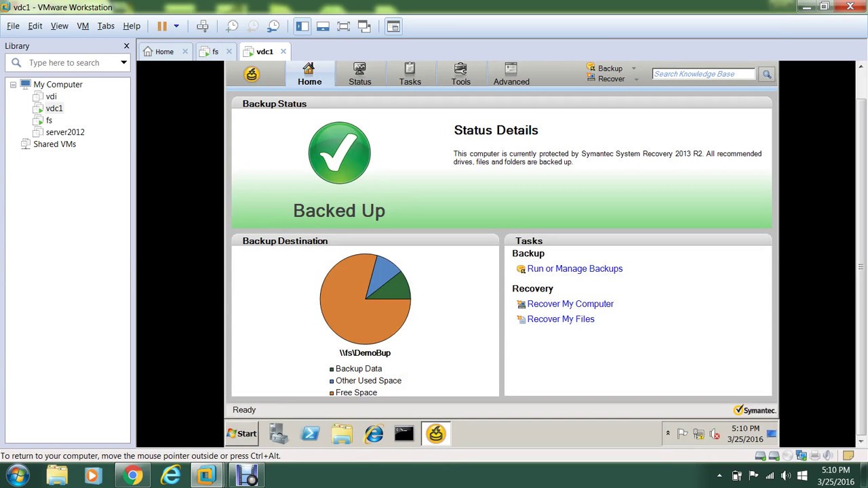Open the VMware VM menu
This screenshot has height=488, width=868.
(x=83, y=26)
